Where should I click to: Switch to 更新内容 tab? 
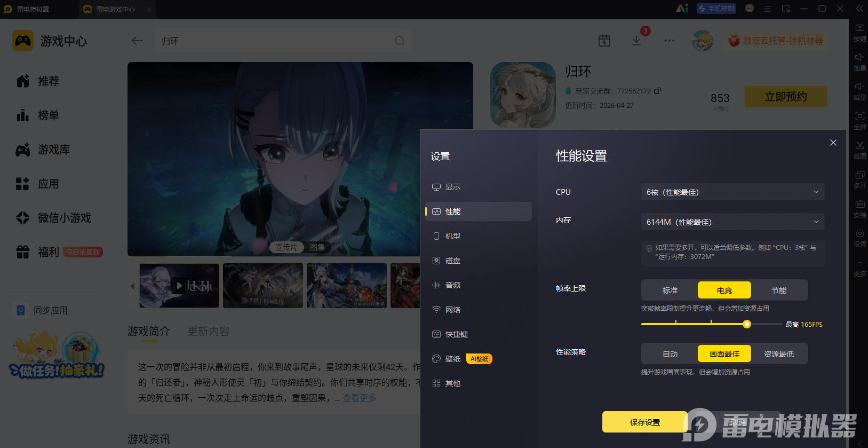(x=209, y=332)
